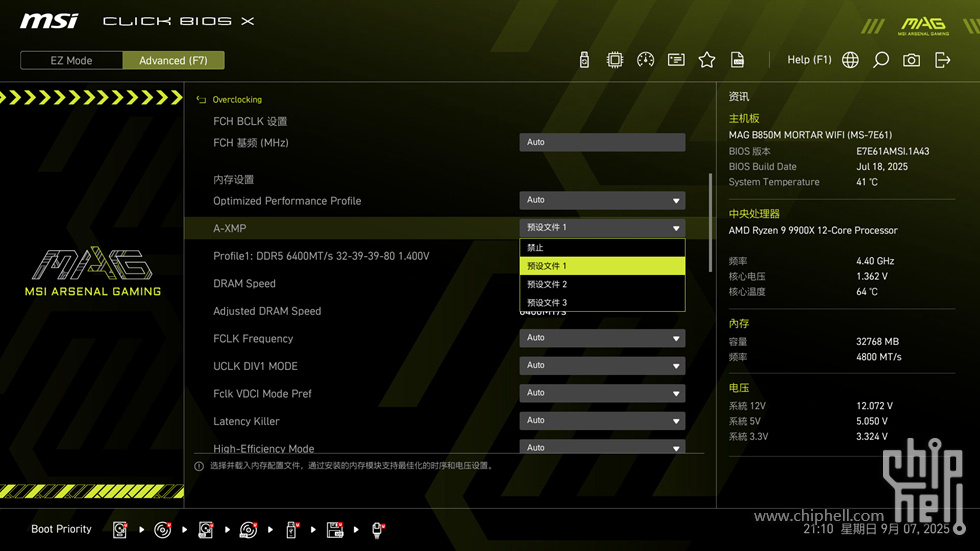The width and height of the screenshot is (980, 551).
Task: Select the Adjusted DRAM Speed row label
Action: click(267, 311)
